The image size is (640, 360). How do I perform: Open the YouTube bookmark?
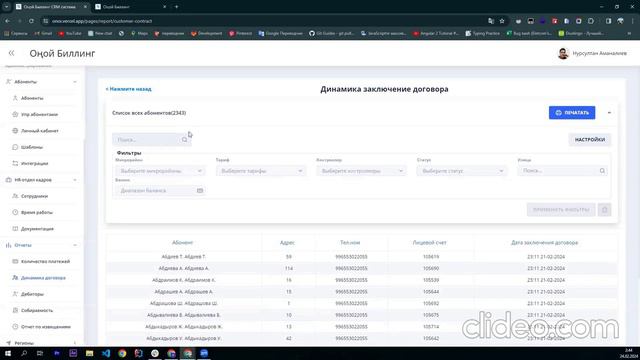point(70,33)
